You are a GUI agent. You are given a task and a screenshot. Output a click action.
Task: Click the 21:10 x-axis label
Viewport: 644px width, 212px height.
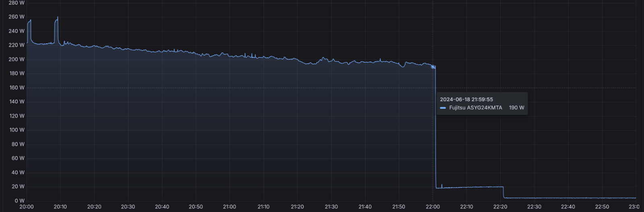click(264, 207)
